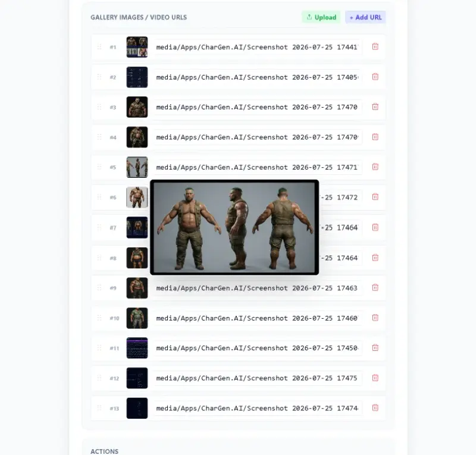Edit the media path field of row #1
The height and width of the screenshot is (455, 476).
257,47
